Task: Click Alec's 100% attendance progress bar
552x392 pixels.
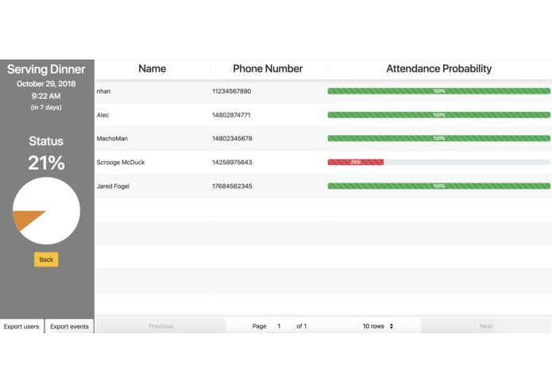Action: tap(438, 115)
